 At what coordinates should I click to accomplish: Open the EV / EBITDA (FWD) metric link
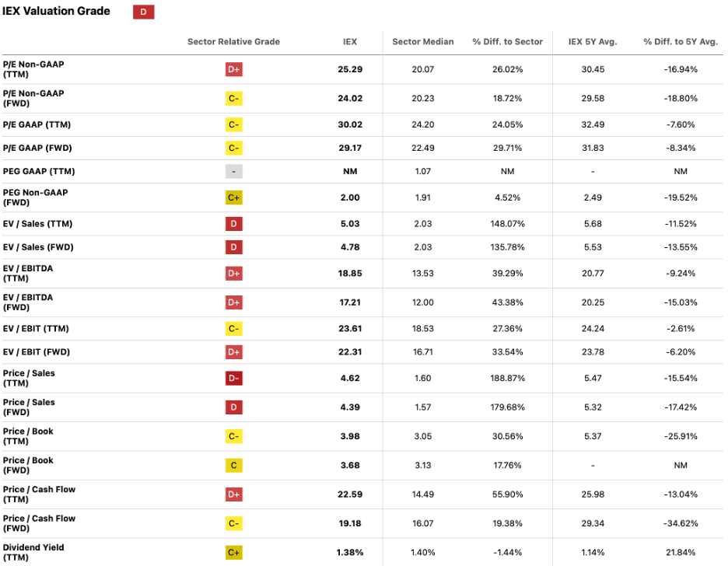click(x=28, y=302)
